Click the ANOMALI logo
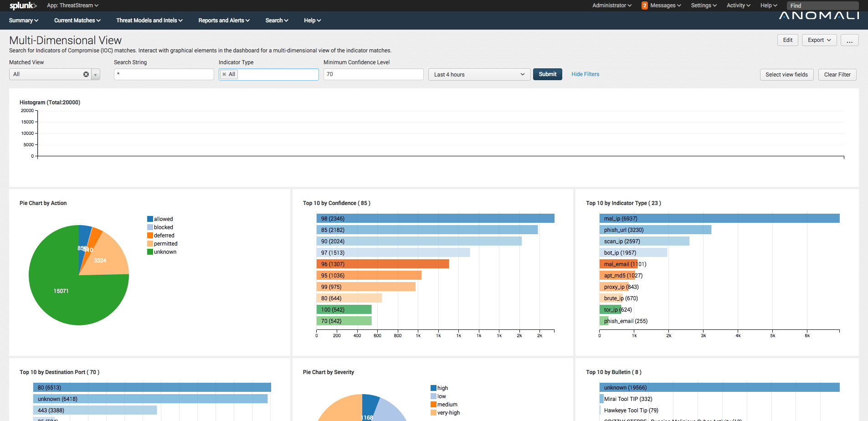Viewport: 868px width, 421px height. coord(818,14)
